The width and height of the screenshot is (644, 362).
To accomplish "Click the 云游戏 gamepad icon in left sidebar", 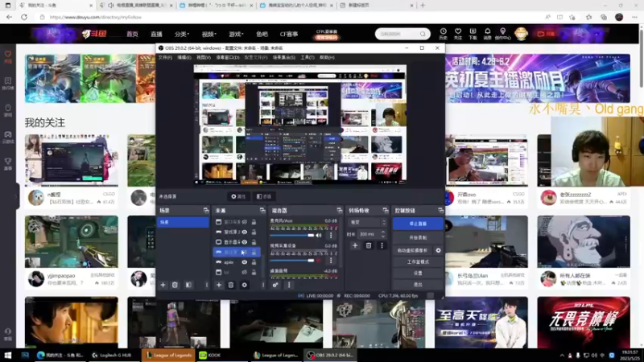I will click(x=8, y=137).
